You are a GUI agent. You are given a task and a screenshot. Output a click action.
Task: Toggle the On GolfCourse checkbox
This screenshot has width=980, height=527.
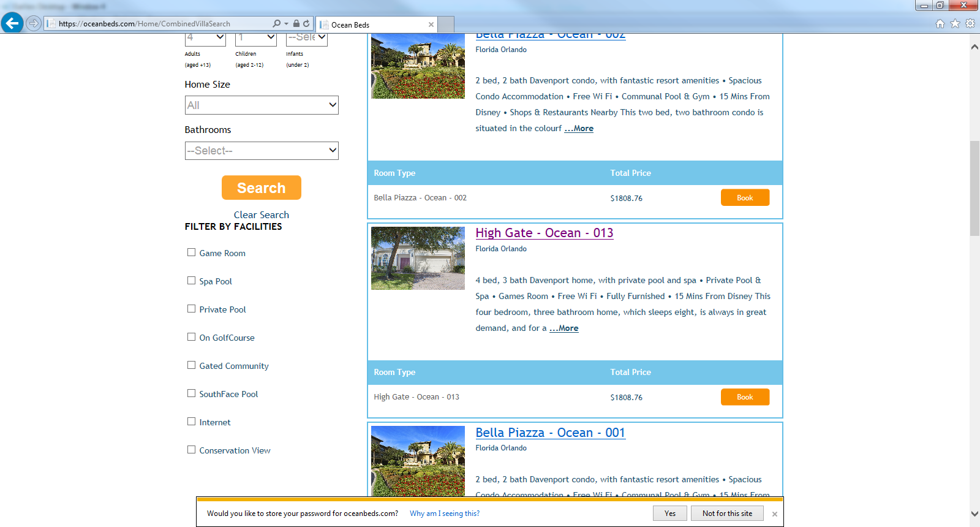(191, 337)
